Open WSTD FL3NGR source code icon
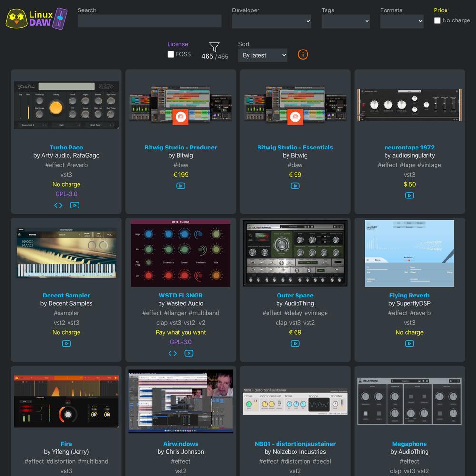The width and height of the screenshot is (476, 476). pos(173,353)
